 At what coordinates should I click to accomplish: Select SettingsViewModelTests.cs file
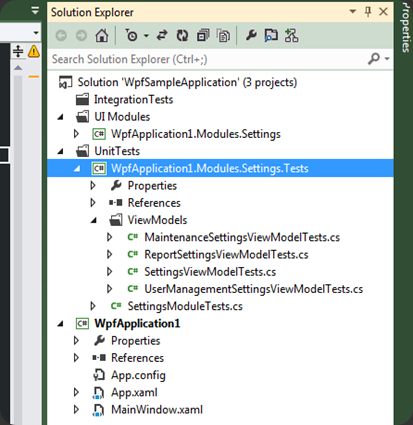coord(210,272)
